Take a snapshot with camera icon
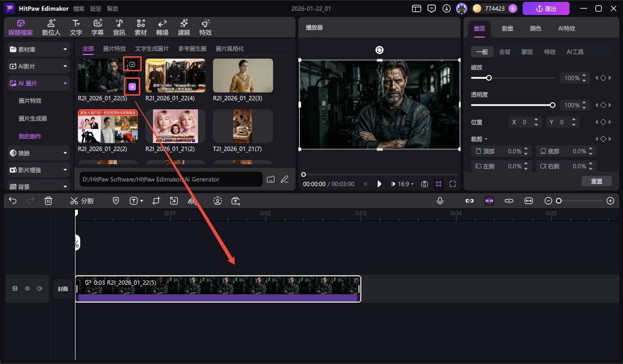Image resolution: width=623 pixels, height=364 pixels. pos(425,184)
